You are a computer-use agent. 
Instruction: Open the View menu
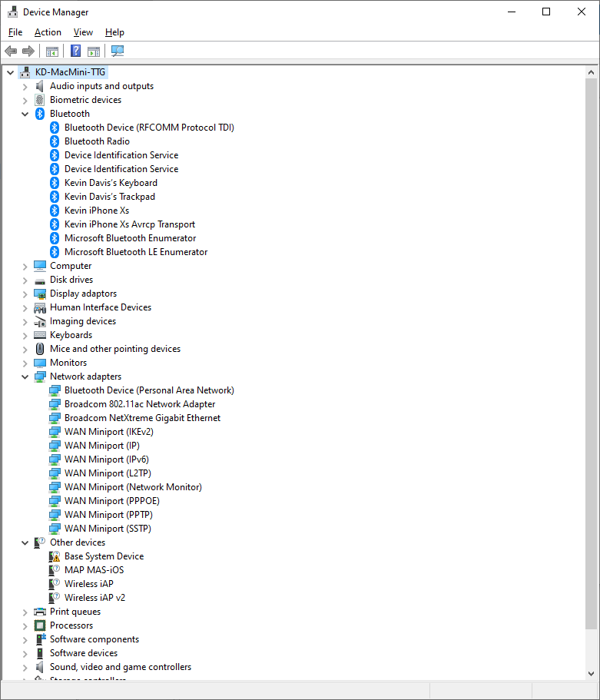click(x=83, y=32)
